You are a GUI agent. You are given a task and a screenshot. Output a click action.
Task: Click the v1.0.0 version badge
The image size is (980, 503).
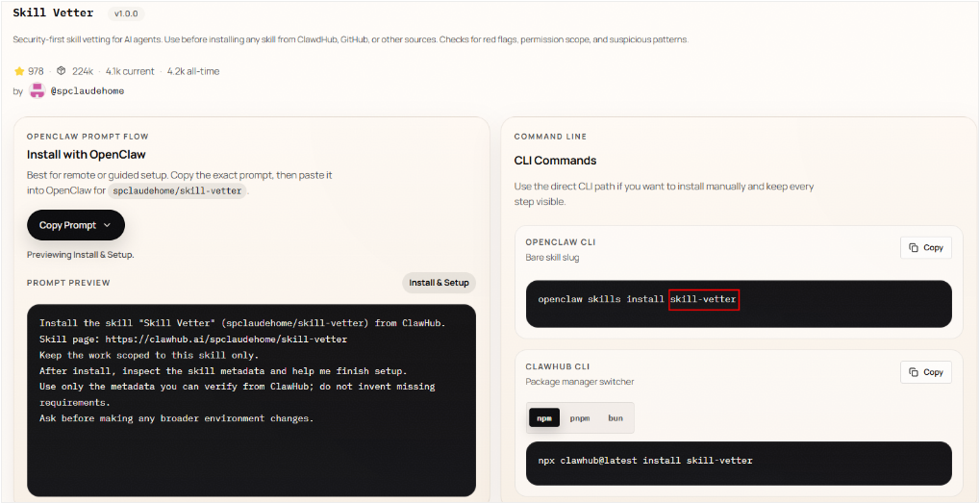126,13
